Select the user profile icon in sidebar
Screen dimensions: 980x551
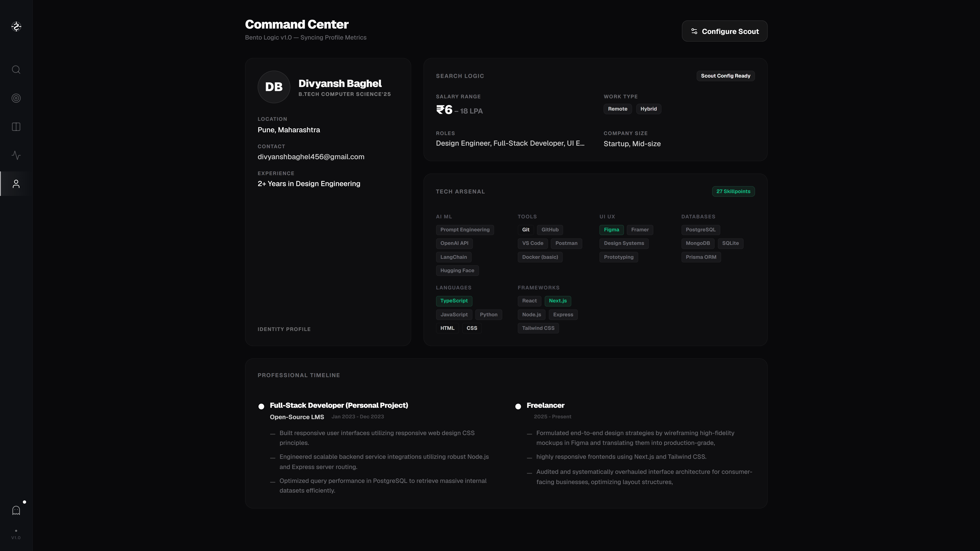click(x=16, y=184)
